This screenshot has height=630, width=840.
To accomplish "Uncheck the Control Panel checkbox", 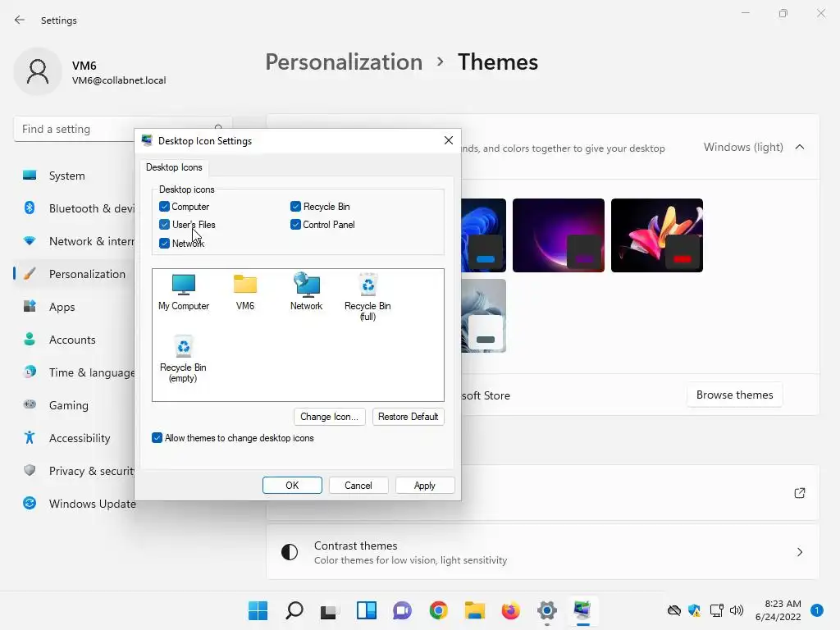I will coord(295,225).
